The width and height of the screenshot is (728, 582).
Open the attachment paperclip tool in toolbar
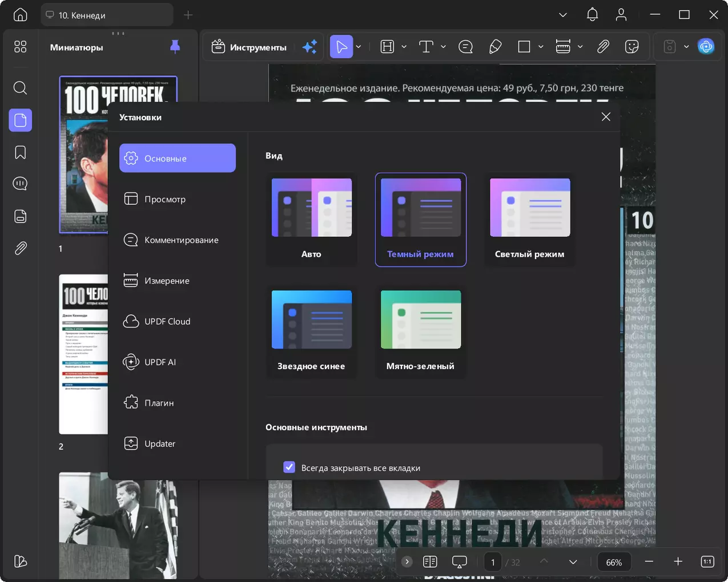[603, 47]
